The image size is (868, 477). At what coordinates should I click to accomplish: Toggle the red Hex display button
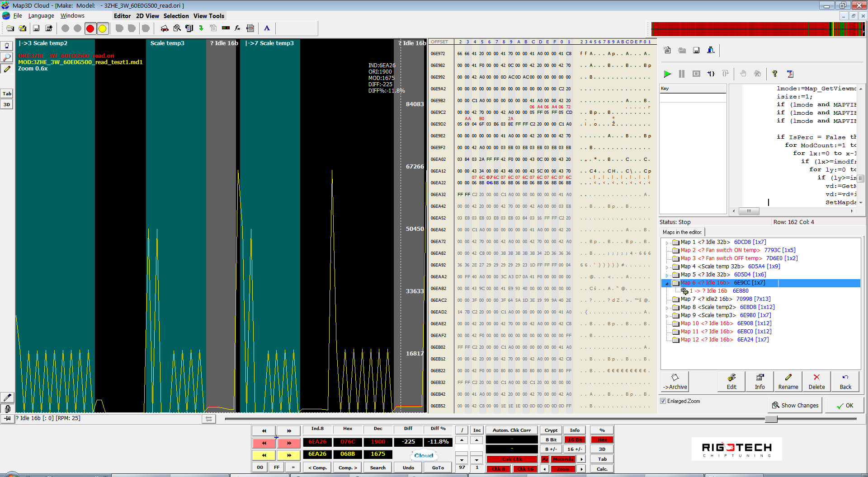[602, 440]
